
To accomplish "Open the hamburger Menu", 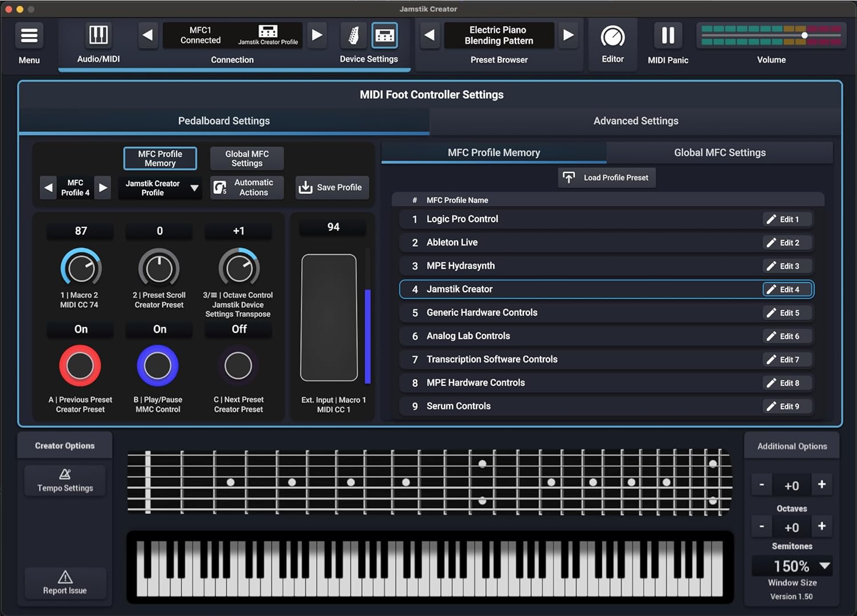I will point(29,35).
